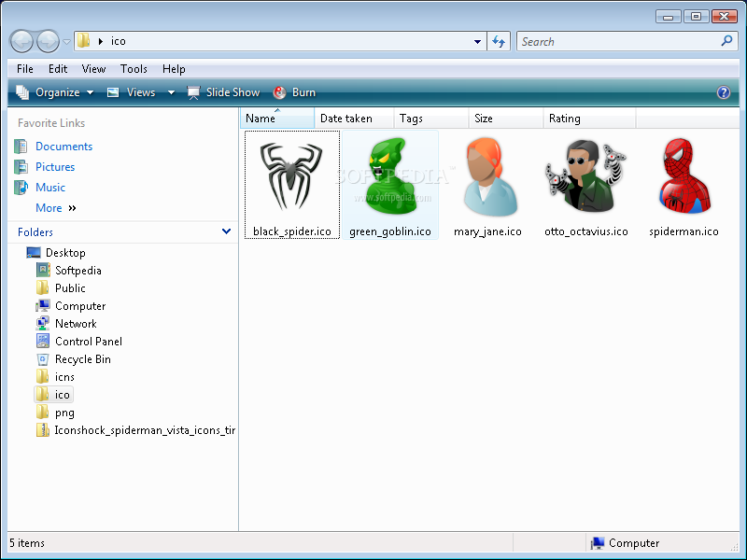The width and height of the screenshot is (747, 560).
Task: Click the Views toolbar button
Action: tap(132, 92)
